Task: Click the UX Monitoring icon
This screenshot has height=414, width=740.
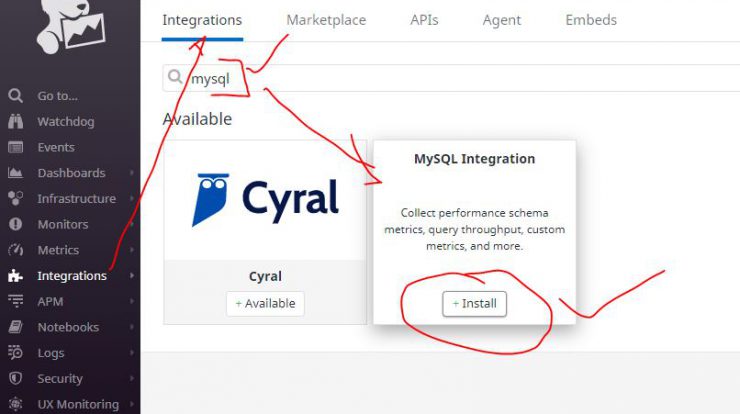Action: pos(15,404)
